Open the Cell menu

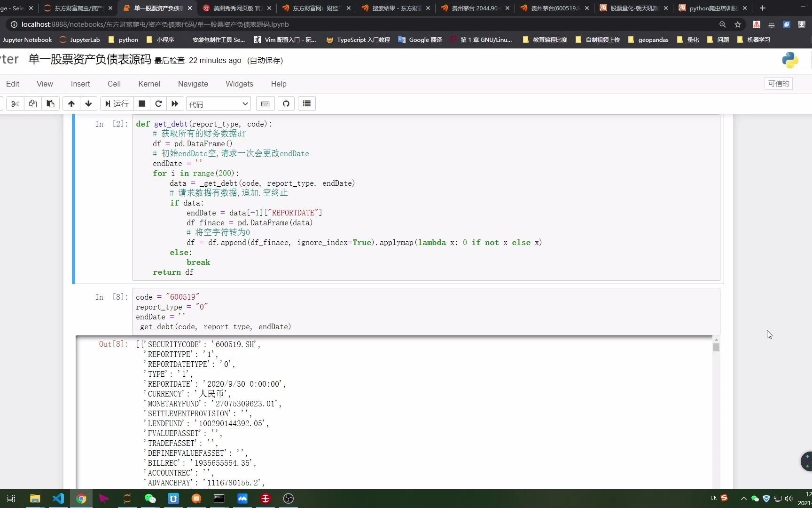(x=114, y=84)
